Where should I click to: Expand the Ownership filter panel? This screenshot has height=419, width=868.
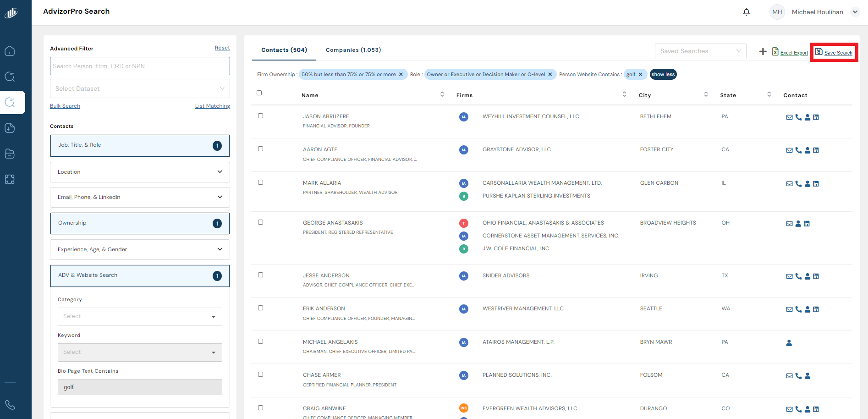point(140,223)
